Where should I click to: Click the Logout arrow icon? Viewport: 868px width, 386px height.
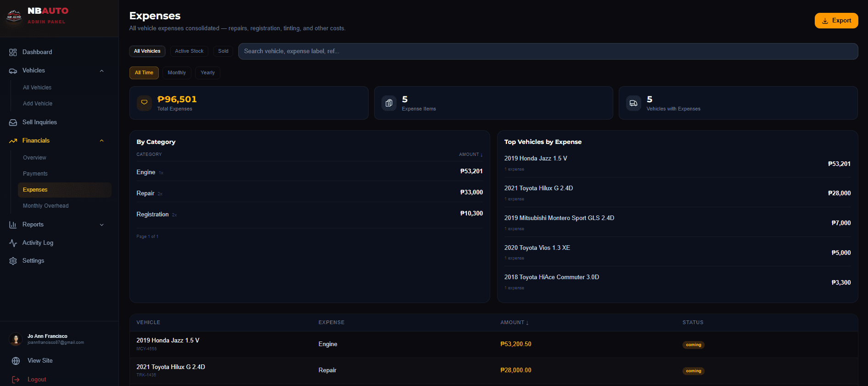coord(16,380)
